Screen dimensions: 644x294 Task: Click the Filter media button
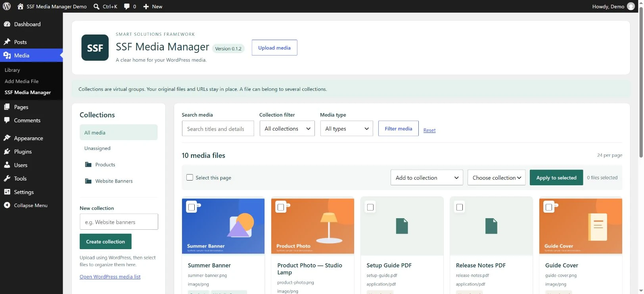tap(399, 129)
